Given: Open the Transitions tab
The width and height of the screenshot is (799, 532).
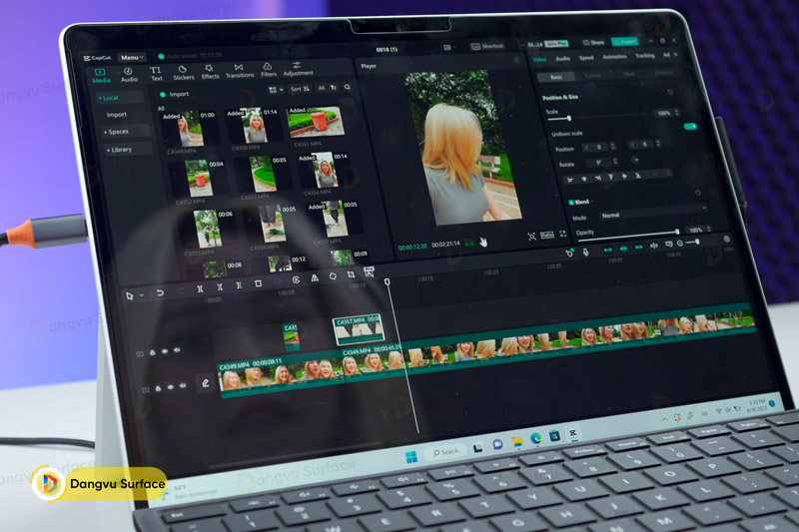Looking at the screenshot, I should [240, 70].
